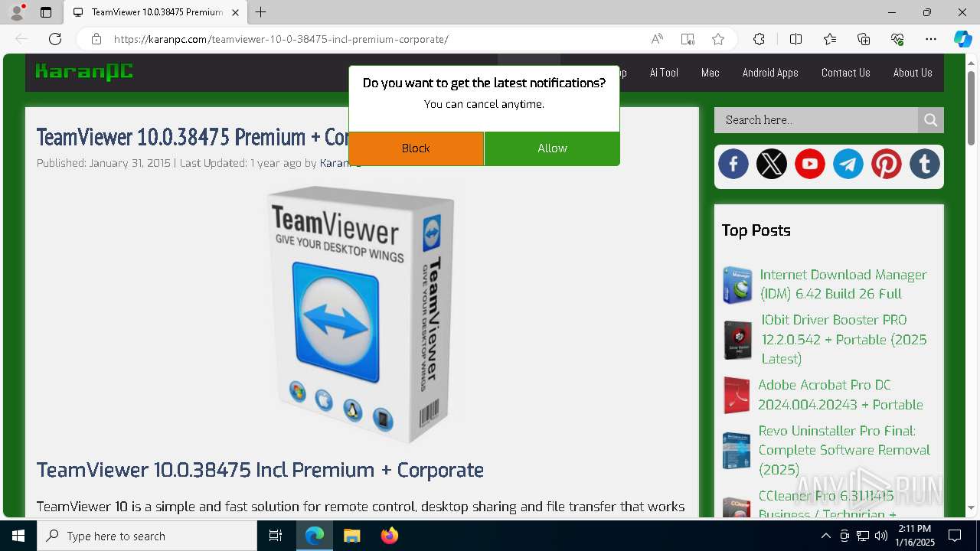Screen dimensions: 980x551
Task: Click the TeamViewer box image
Action: click(x=361, y=314)
